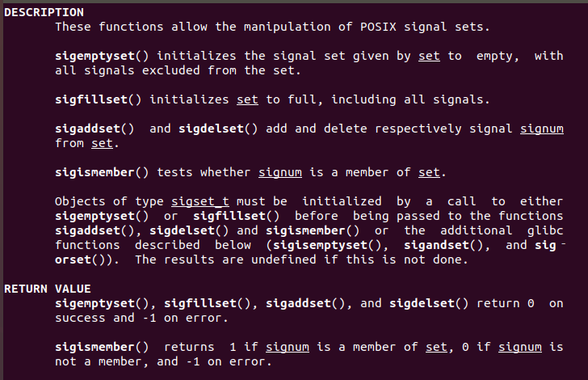Click bold sigismember() before 'tests whether'
The height and width of the screenshot is (380, 588).
click(102, 172)
